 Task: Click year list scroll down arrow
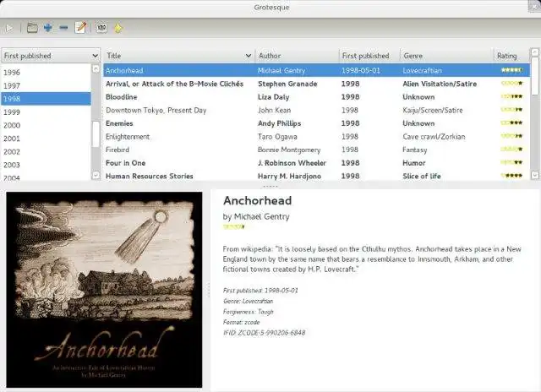point(96,176)
